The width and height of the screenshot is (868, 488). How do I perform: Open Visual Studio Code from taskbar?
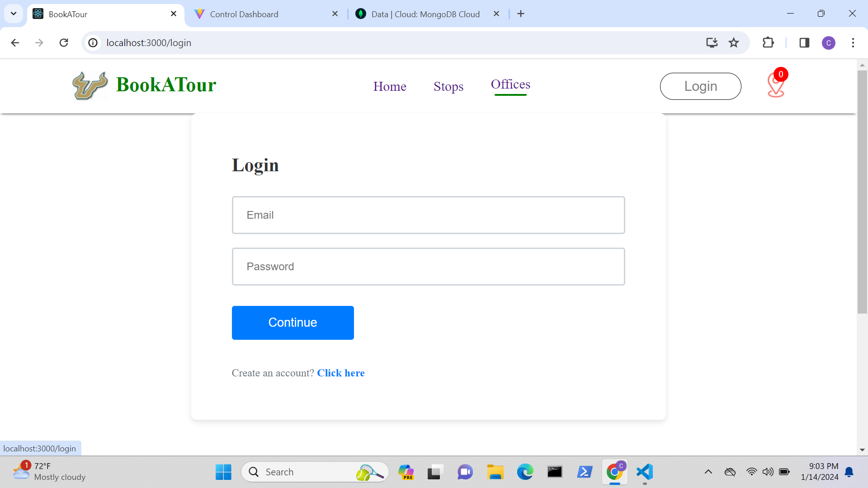[645, 472]
